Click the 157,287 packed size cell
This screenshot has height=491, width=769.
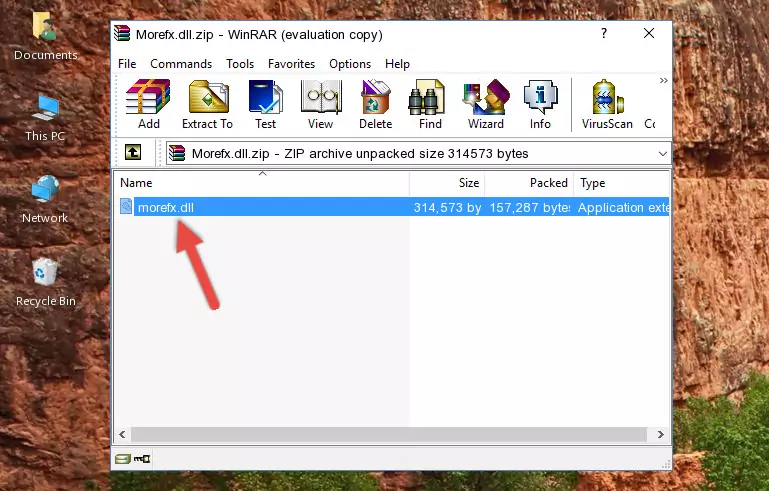(x=530, y=207)
